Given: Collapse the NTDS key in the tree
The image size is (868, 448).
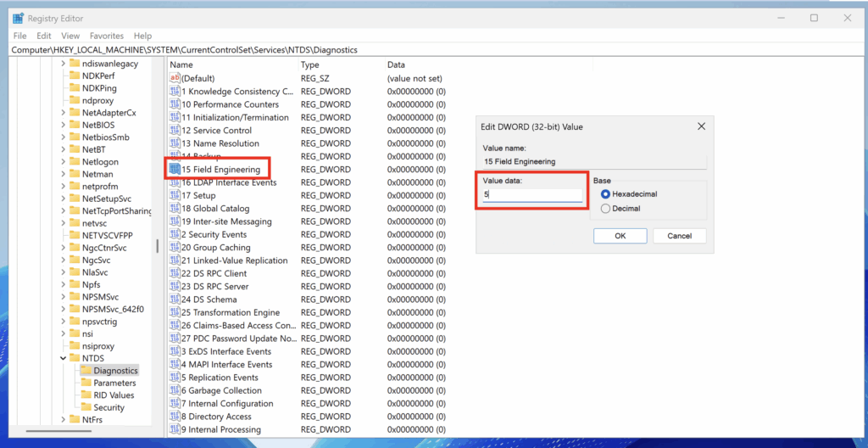Looking at the screenshot, I should pos(64,359).
